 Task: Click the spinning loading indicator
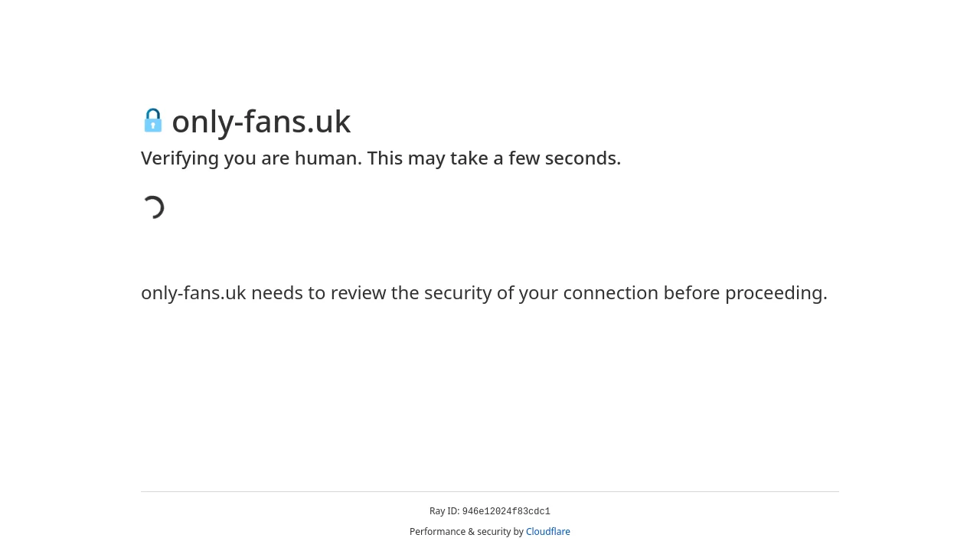153,207
